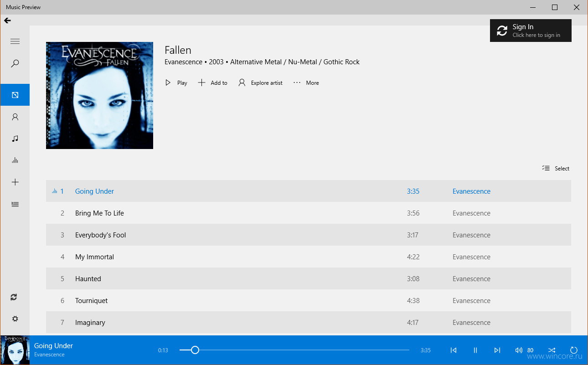Open playlists icon in sidebar
588x365 pixels.
15,204
